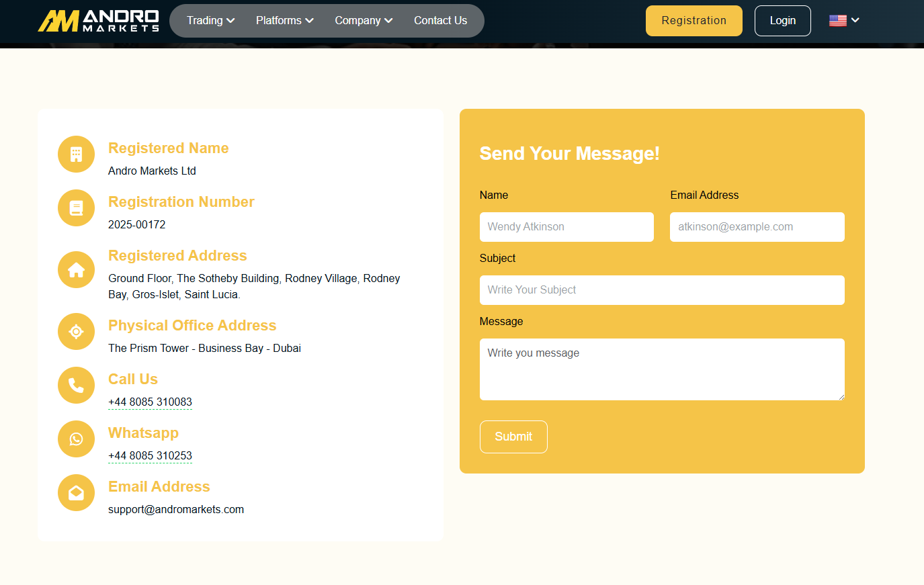Click the yellow Email Address heading
The image size is (924, 585).
[159, 486]
